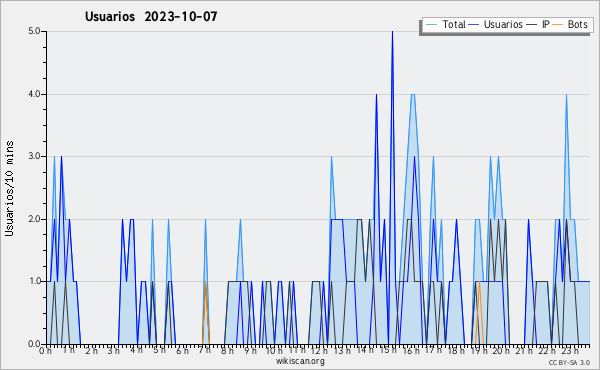This screenshot has width=600, height=370.
Task: Click the y-axis value 1.0
Action: point(34,282)
